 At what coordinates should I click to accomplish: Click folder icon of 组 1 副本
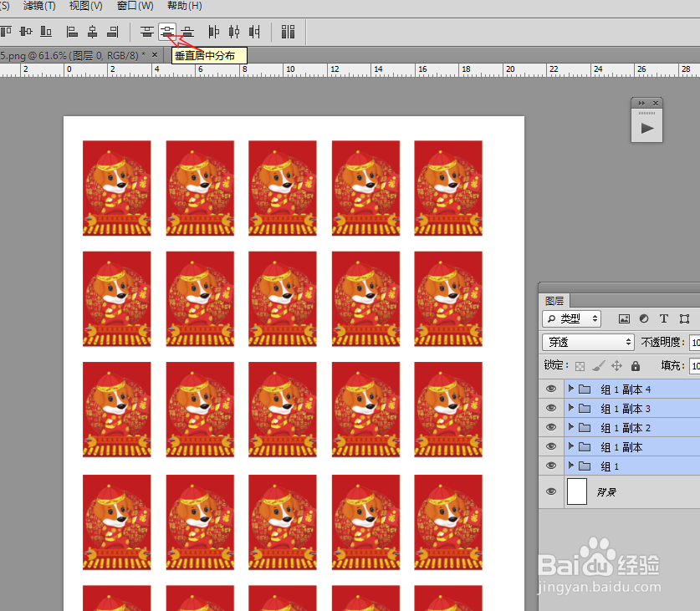585,447
